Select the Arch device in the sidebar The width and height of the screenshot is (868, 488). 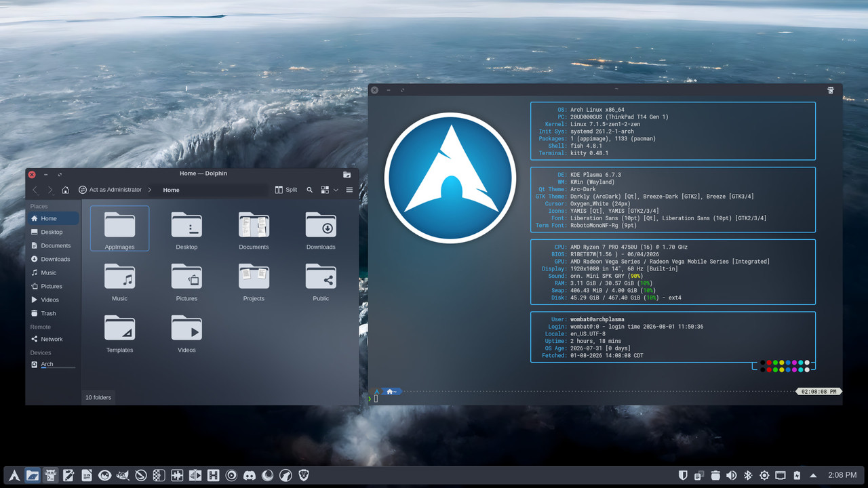click(x=53, y=365)
